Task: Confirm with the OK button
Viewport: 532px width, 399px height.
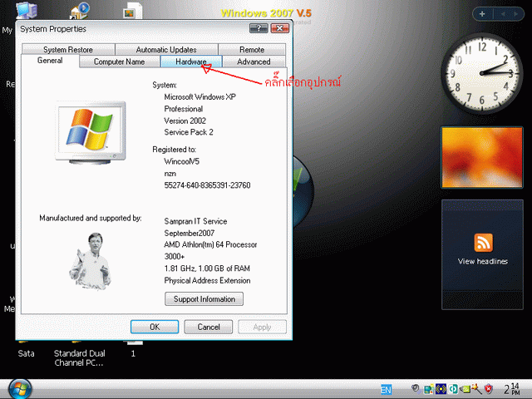Action: click(155, 327)
